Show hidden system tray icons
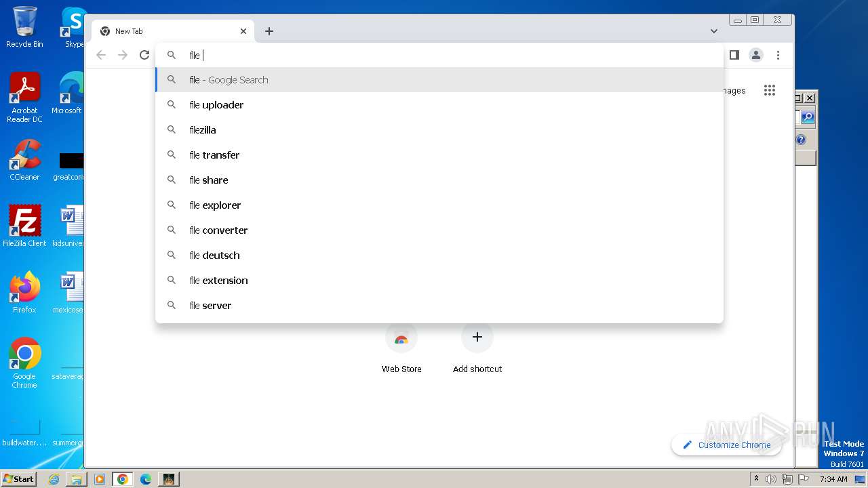Screen dimensions: 868x488 (757, 479)
